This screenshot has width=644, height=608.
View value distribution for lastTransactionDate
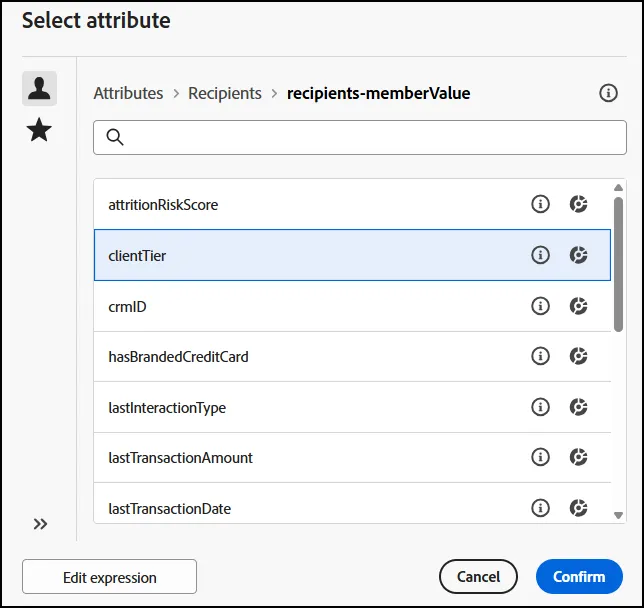point(578,508)
